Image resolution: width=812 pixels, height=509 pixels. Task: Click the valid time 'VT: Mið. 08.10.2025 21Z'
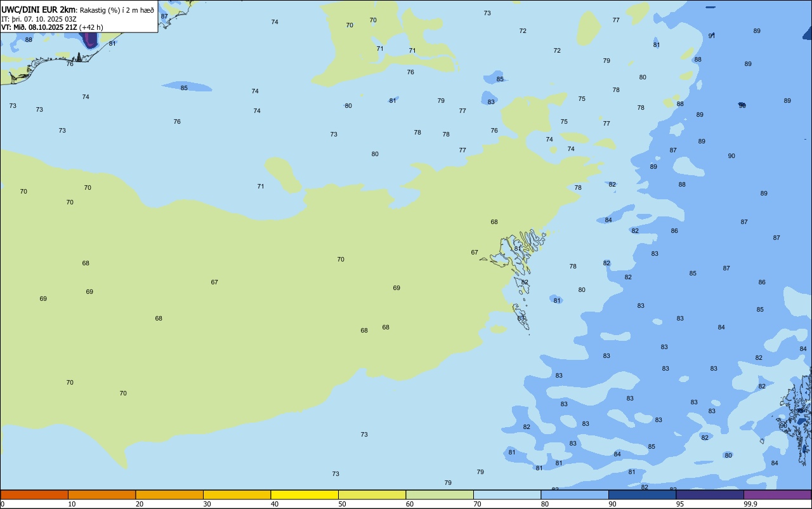point(39,27)
